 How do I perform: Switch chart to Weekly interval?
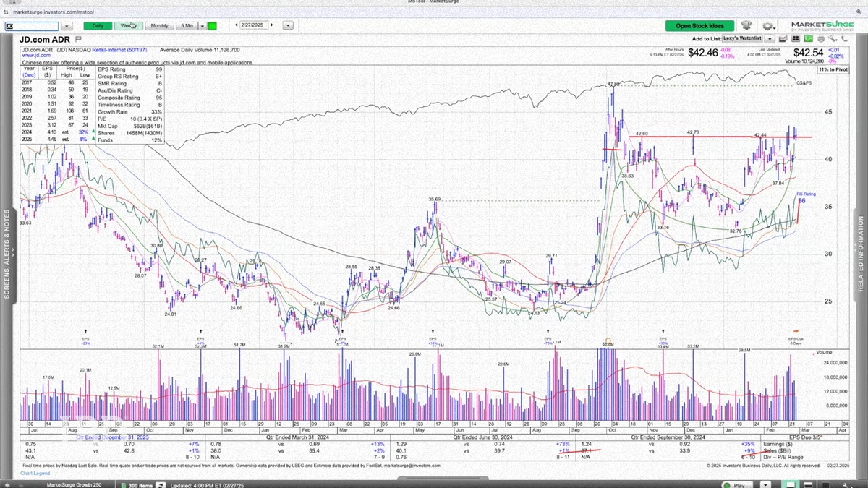128,25
